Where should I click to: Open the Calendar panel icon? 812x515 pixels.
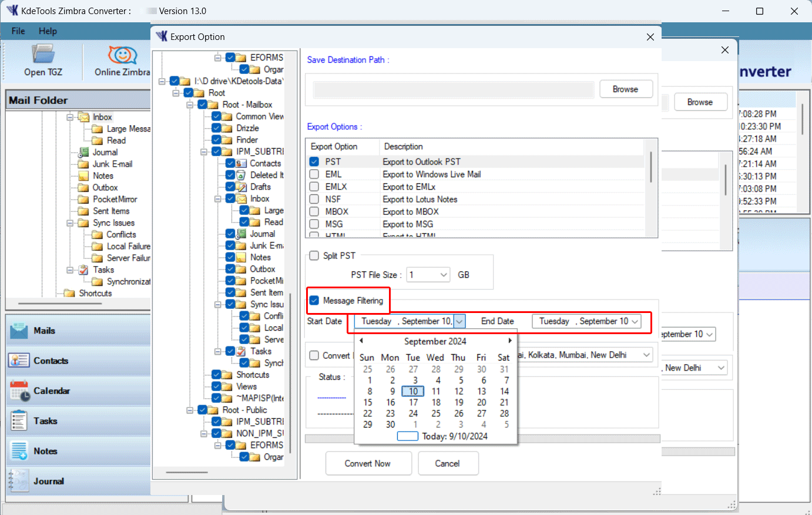click(x=19, y=391)
